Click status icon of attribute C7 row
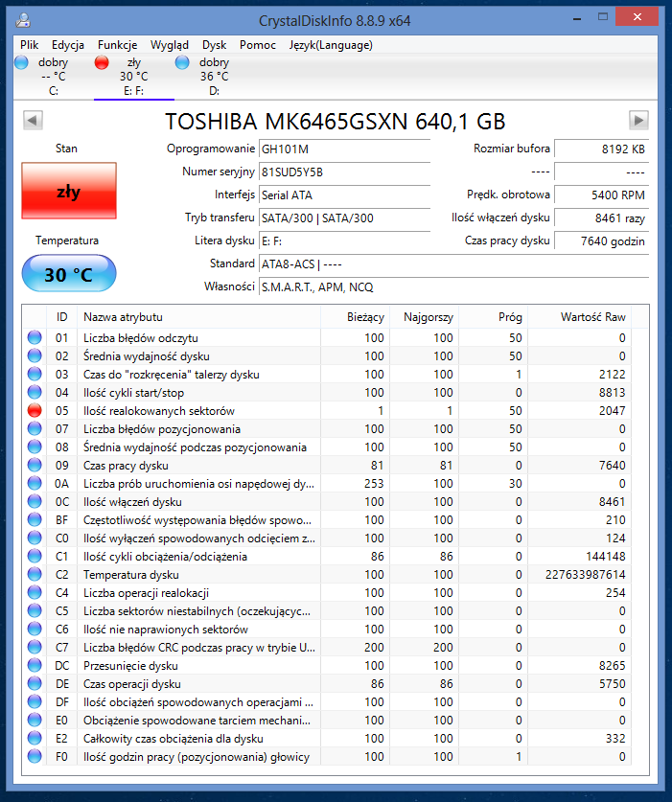Screen dimensions: 672x802 tap(35, 648)
